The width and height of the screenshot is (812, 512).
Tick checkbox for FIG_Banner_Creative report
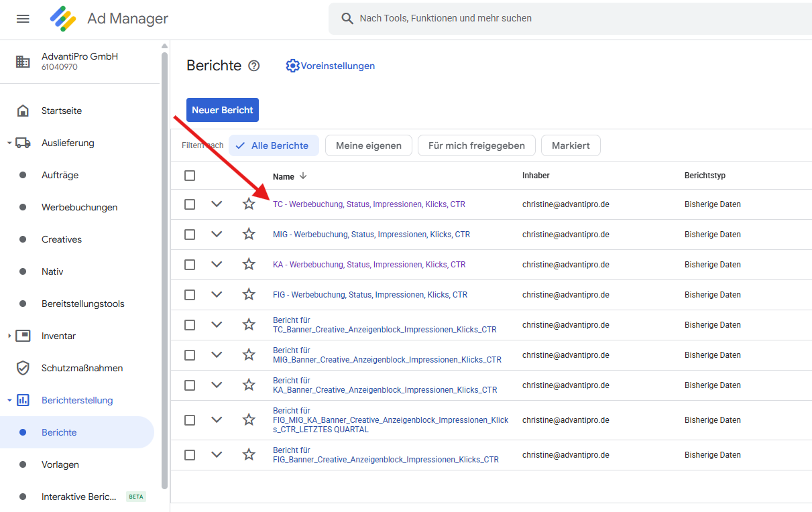coord(190,454)
